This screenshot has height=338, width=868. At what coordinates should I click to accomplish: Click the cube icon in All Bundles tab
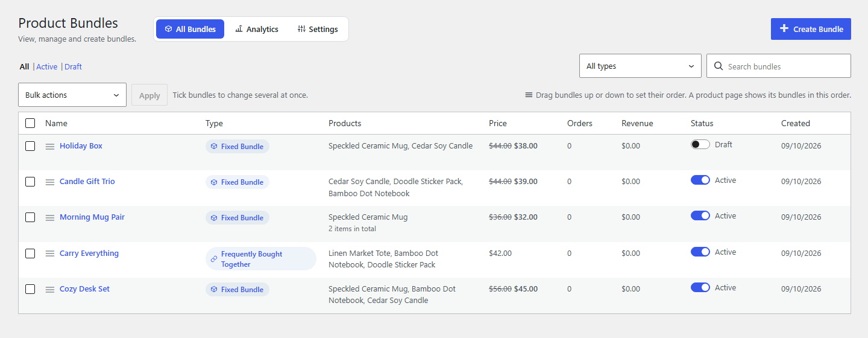pos(168,29)
